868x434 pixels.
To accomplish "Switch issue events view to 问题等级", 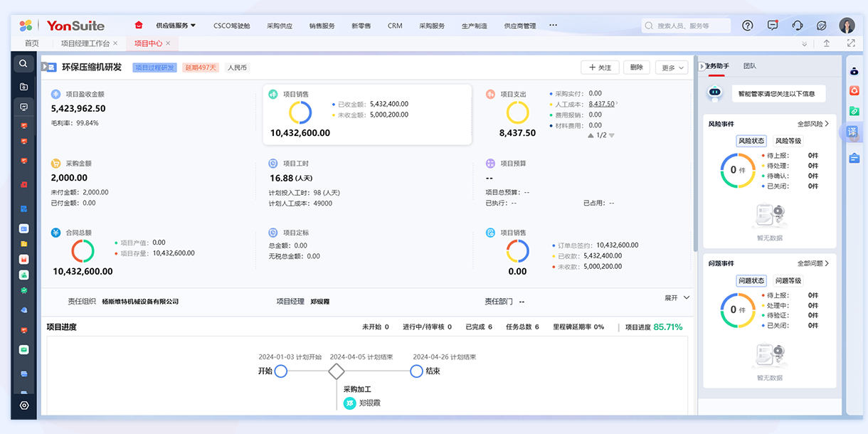I will point(788,281).
